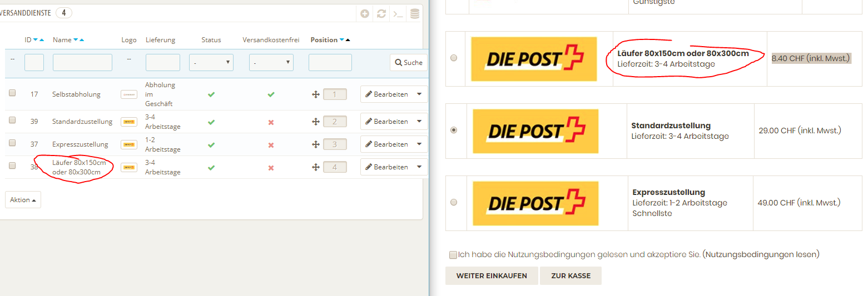Click position number field of Selbstabholung row

click(335, 94)
